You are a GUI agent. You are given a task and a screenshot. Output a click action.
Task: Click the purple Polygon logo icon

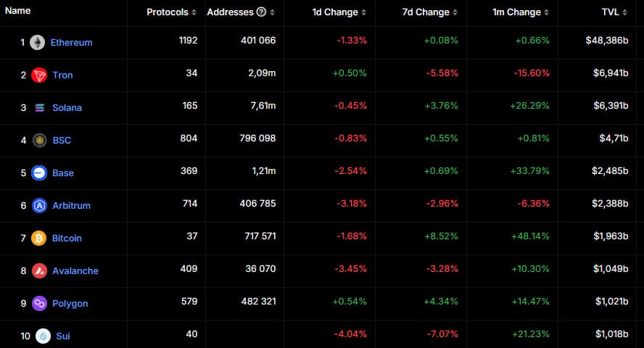[x=39, y=303]
